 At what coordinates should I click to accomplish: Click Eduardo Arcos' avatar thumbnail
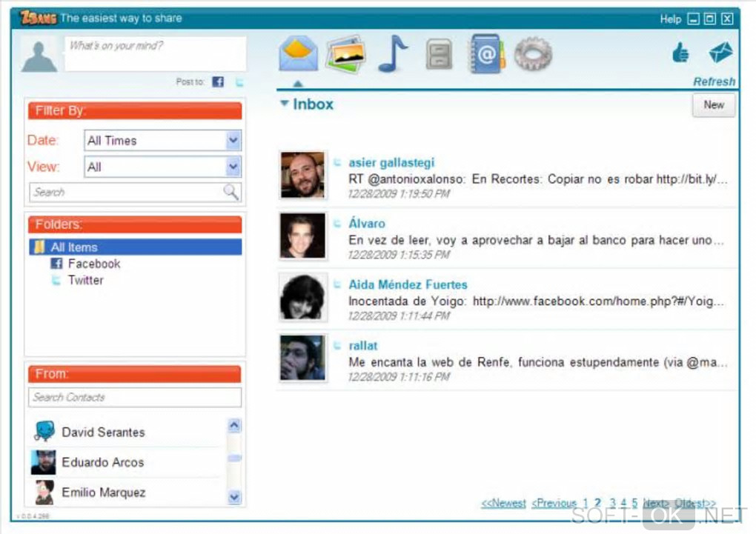click(44, 462)
